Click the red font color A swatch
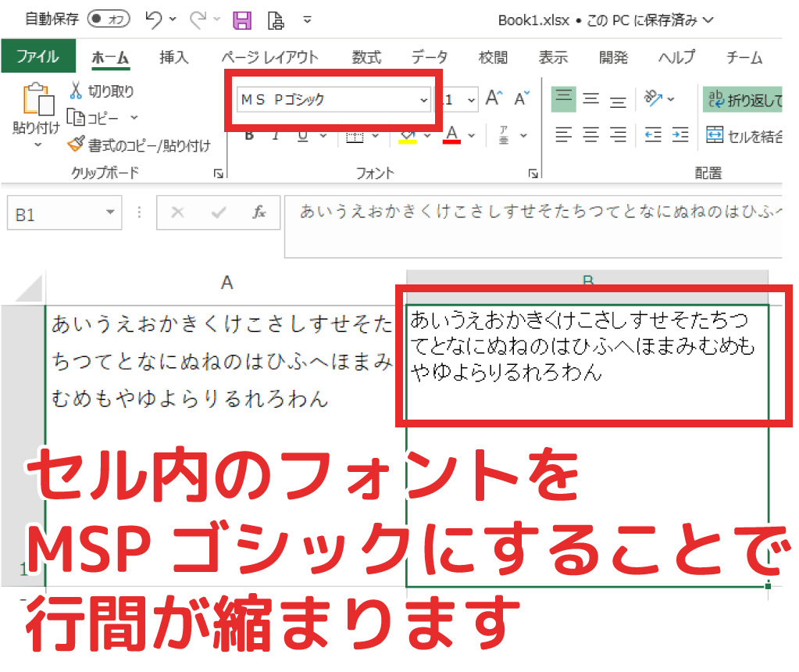Image resolution: width=799 pixels, height=672 pixels. (x=451, y=135)
